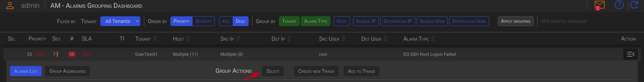The image size is (644, 82).
Task: Click Create New Triage button
Action: click(x=316, y=71)
